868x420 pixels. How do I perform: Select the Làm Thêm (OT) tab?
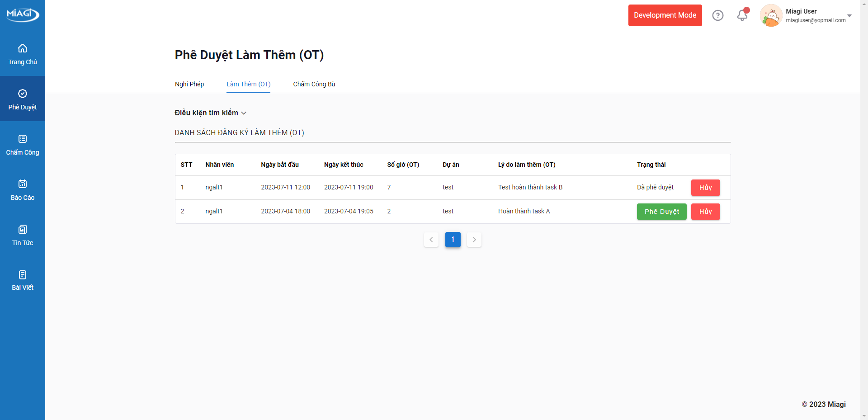[x=248, y=84]
